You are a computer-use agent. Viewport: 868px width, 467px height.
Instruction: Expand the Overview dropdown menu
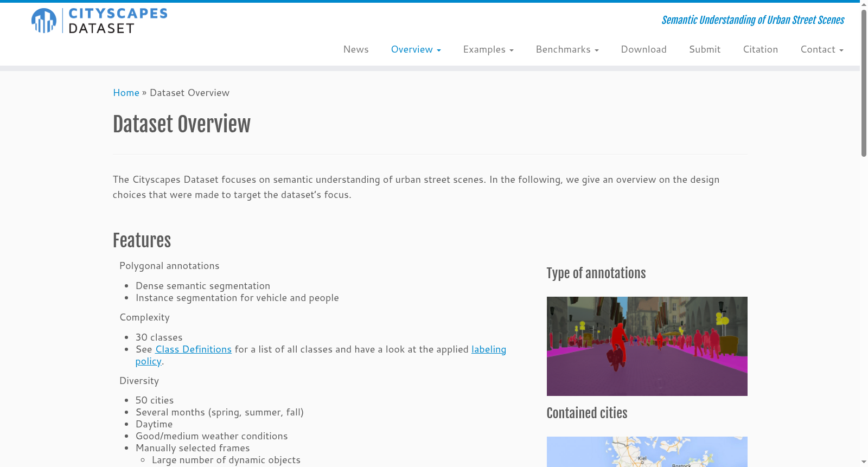pyautogui.click(x=416, y=49)
